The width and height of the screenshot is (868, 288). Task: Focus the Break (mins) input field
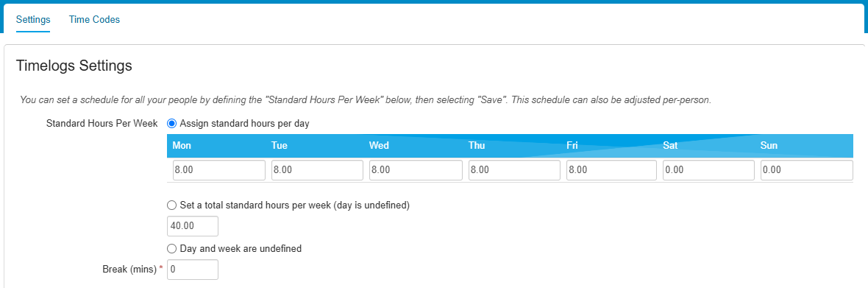click(193, 270)
